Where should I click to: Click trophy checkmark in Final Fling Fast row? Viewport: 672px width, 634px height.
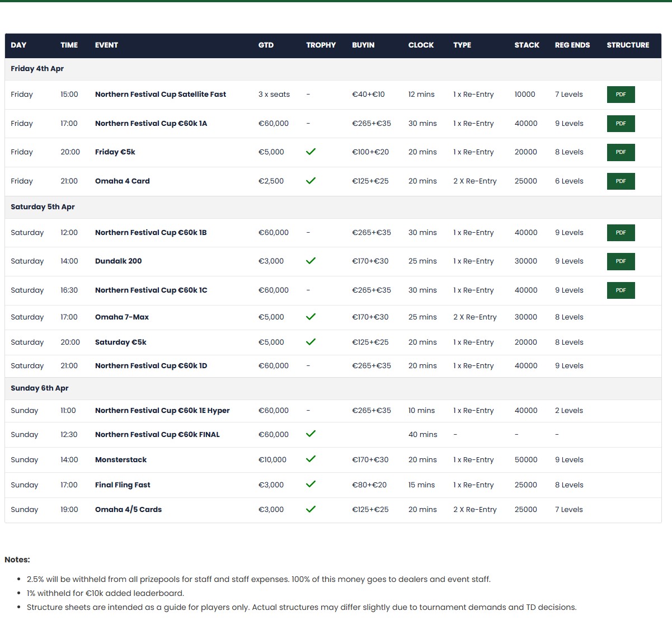[311, 484]
